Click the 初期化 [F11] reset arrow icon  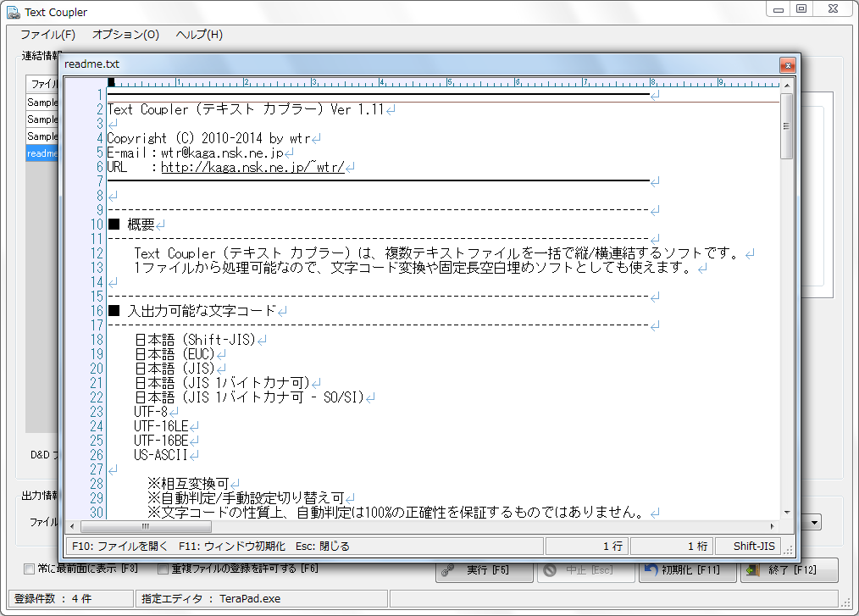coord(651,571)
